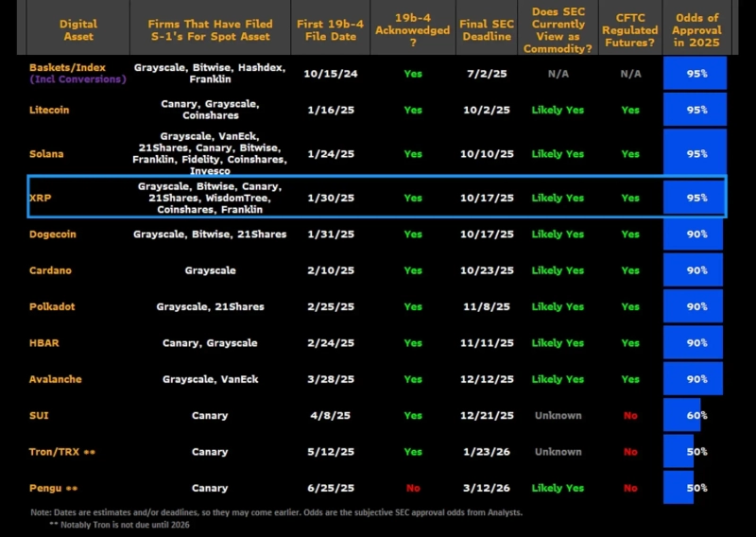Image resolution: width=756 pixels, height=537 pixels.
Task: Click the 'Baskets/Index' asset label
Action: coord(67,68)
